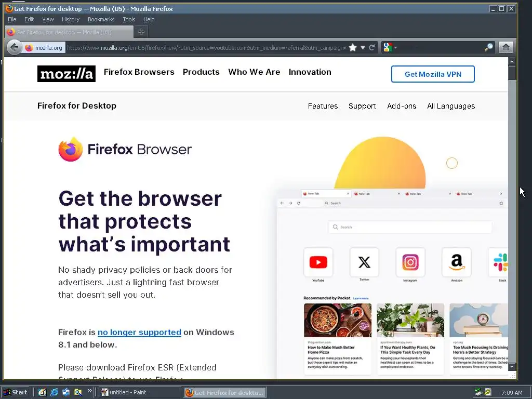Open the View menu
Viewport: 532px width, 399px height.
pyautogui.click(x=48, y=19)
